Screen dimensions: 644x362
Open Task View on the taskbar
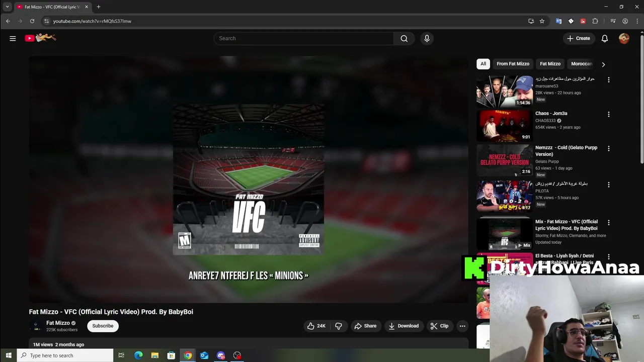pyautogui.click(x=121, y=355)
